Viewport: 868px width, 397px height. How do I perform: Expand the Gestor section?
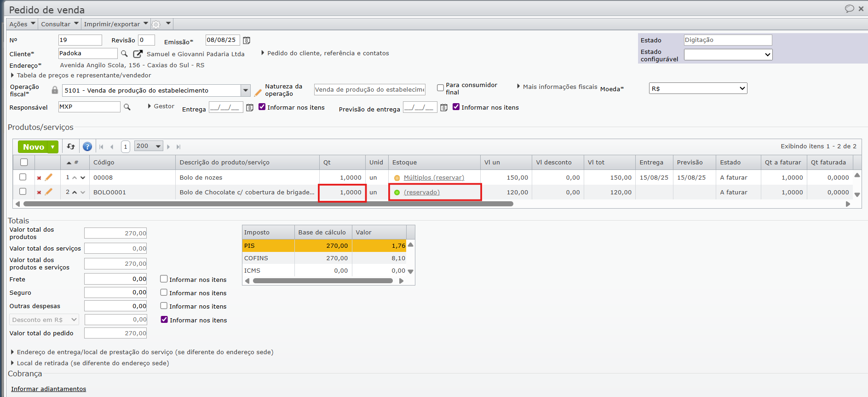click(x=161, y=106)
